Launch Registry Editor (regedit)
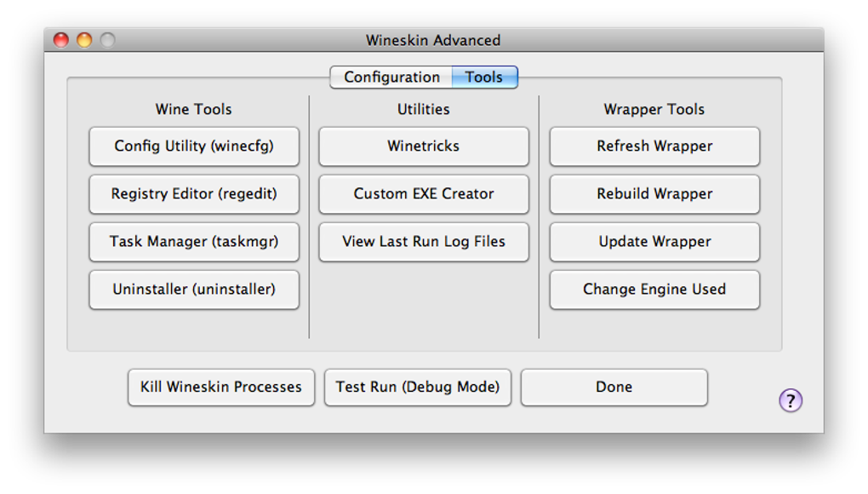Screen dimensions: 868x494 [194, 194]
